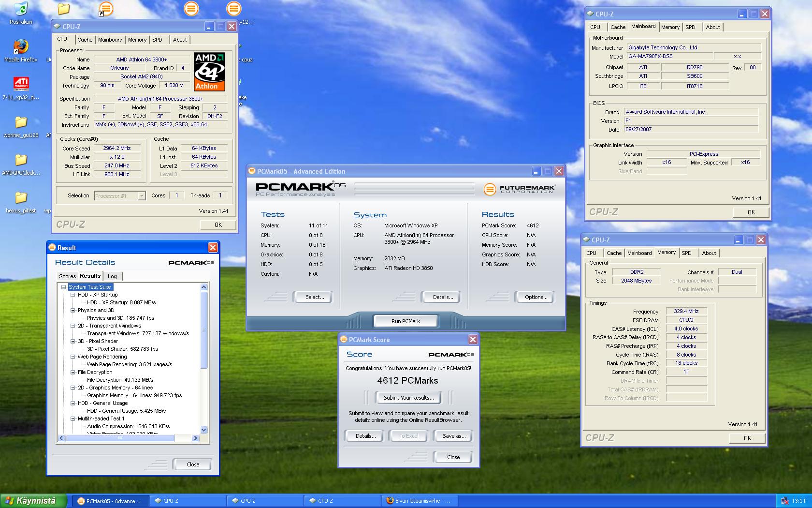Click the memory Frequency value 329.4 MHz
The image size is (812, 508).
(x=686, y=312)
